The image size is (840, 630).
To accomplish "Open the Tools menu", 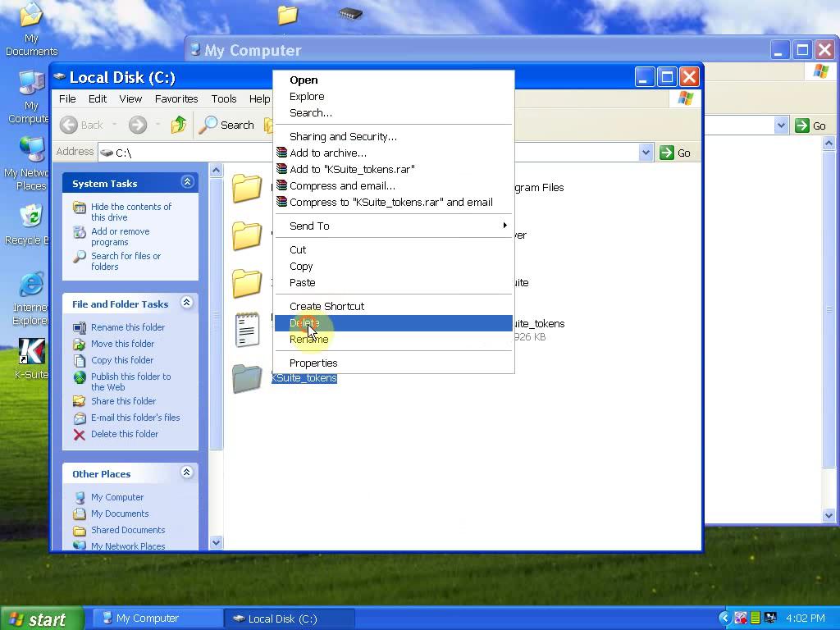I will pos(223,99).
